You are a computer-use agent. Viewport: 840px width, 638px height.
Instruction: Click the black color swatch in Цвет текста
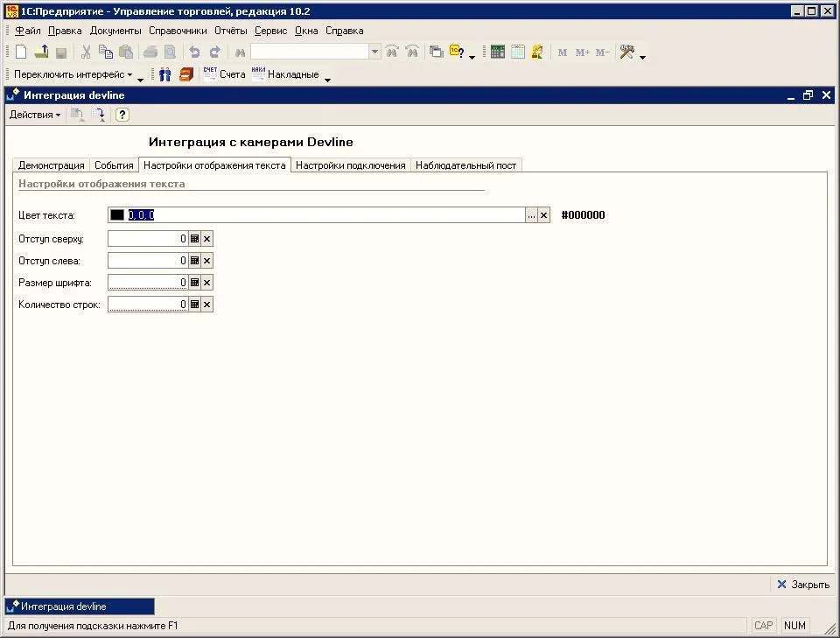tap(116, 214)
